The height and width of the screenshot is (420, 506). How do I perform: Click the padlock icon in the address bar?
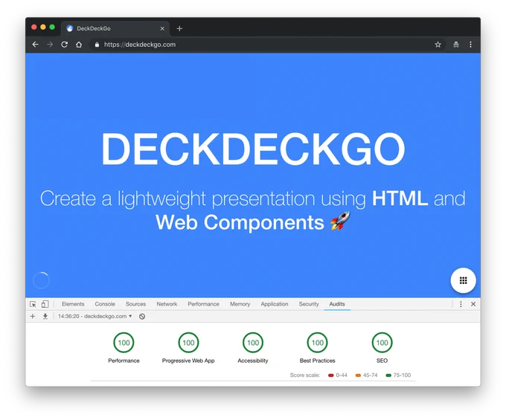pos(97,45)
